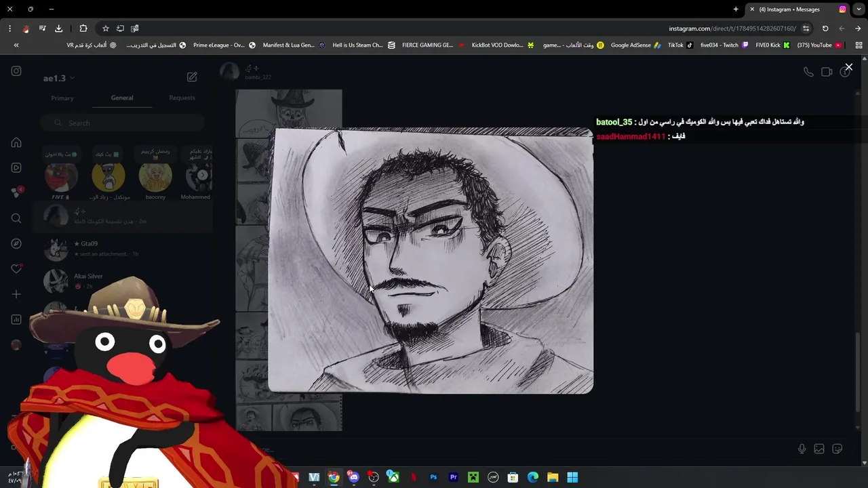Image resolution: width=868 pixels, height=488 pixels.
Task: Click the Search field in messages panel
Action: pos(122,123)
